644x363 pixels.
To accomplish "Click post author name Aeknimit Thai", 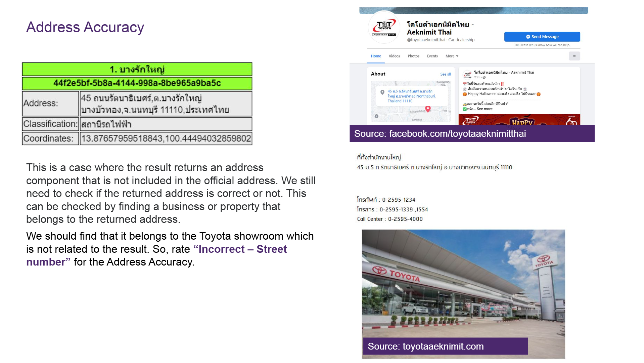I will (x=504, y=72).
